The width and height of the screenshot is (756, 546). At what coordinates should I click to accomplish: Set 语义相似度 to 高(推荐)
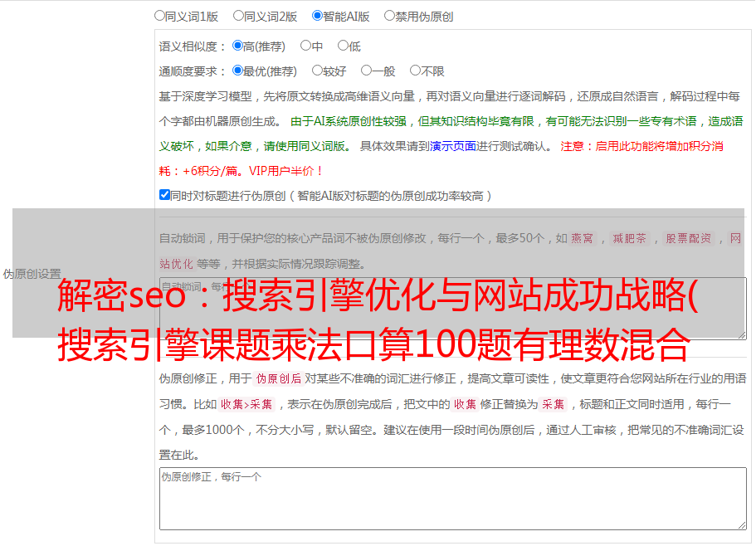tap(237, 46)
